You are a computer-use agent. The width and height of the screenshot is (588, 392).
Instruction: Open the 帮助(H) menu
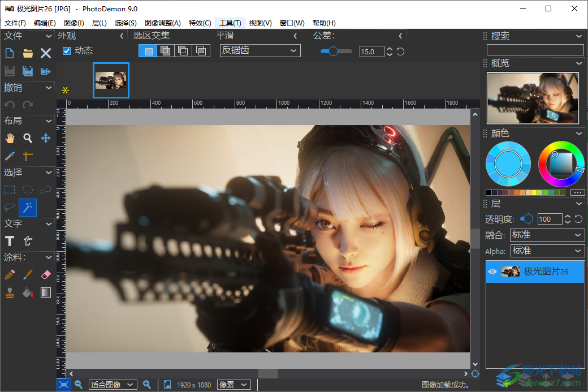324,23
